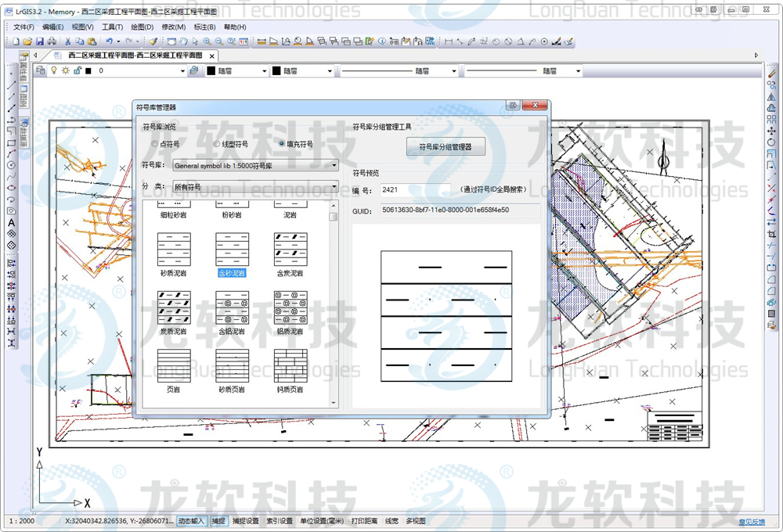Click the 捕捉设置 status bar button
This screenshot has width=783, height=532.
(x=246, y=521)
